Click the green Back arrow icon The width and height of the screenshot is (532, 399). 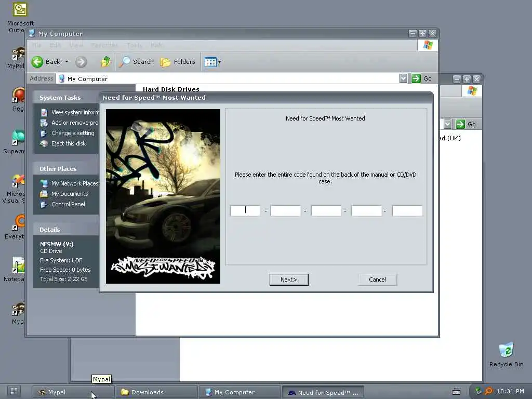click(x=37, y=62)
